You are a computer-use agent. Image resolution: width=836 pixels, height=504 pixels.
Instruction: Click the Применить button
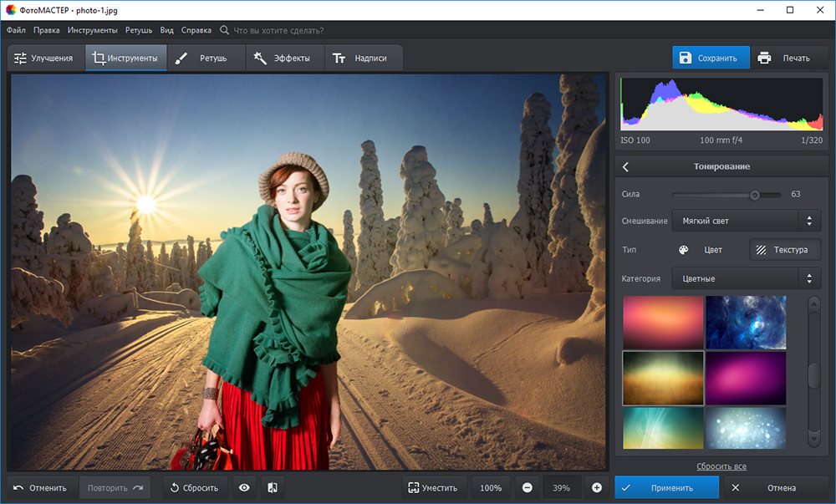coord(666,487)
